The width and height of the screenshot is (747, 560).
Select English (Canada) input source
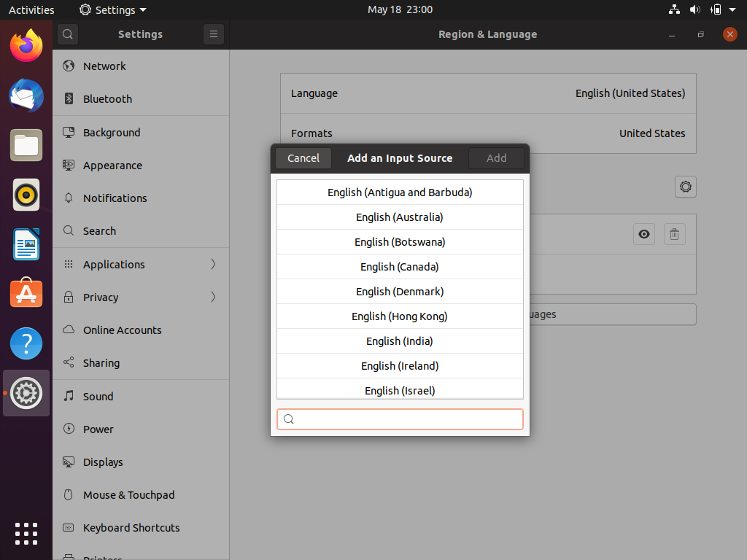400,267
